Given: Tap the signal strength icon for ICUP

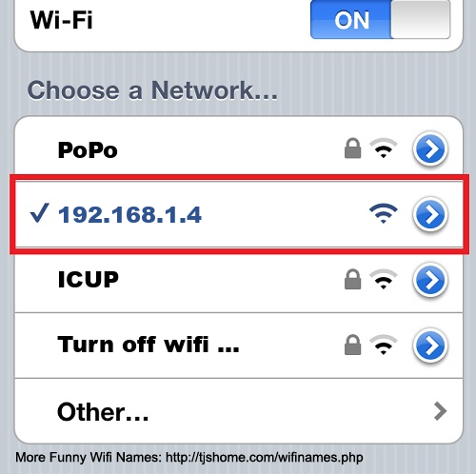Looking at the screenshot, I should [384, 279].
